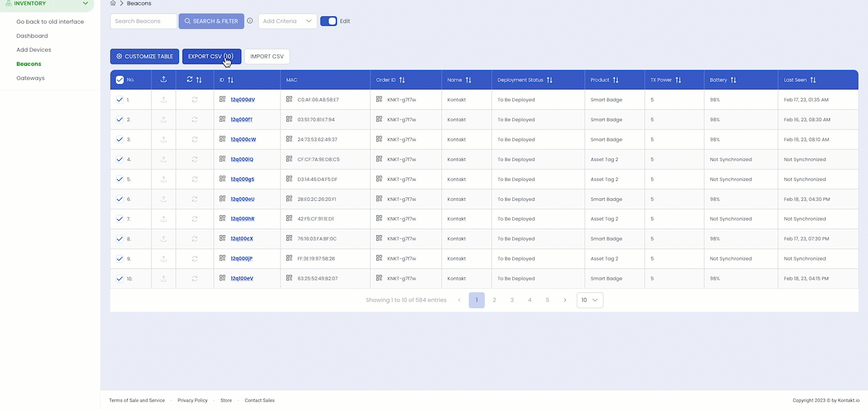
Task: Click Export CSV (10) button
Action: [x=212, y=57]
